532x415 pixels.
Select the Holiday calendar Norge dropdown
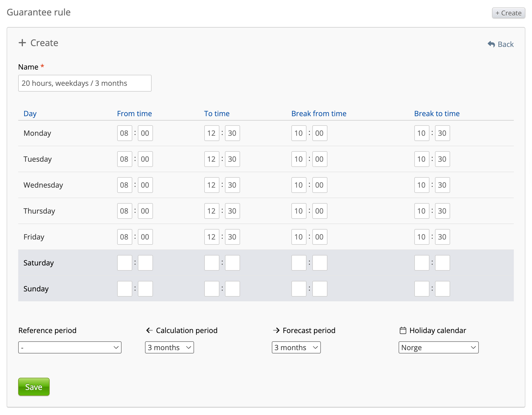438,347
